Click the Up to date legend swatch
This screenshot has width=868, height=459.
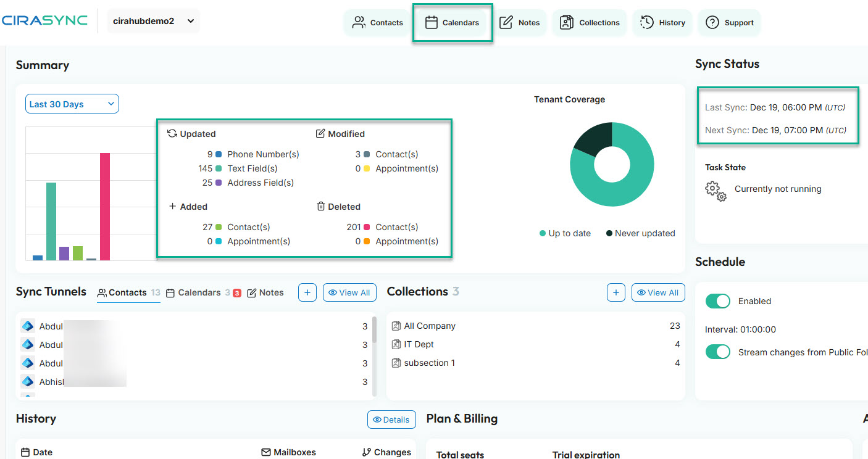coord(543,233)
